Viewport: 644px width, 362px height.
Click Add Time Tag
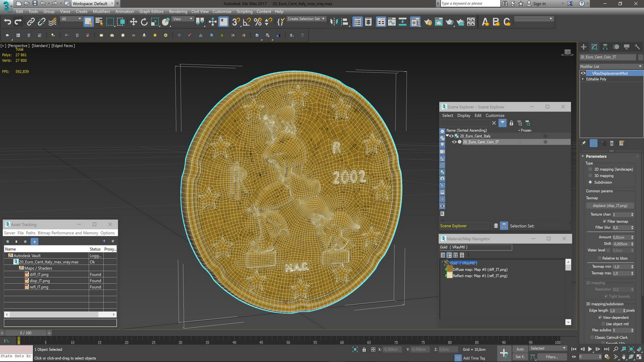click(474, 358)
